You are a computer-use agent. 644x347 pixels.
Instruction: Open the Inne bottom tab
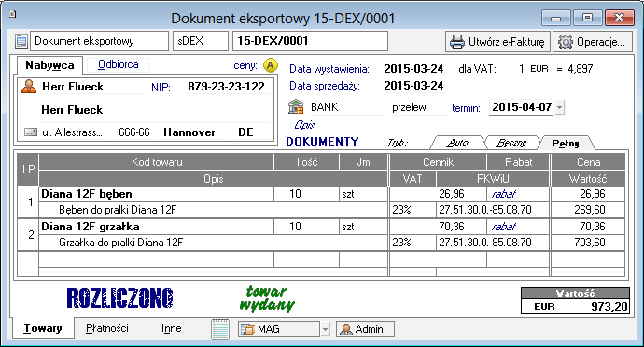coord(172,328)
